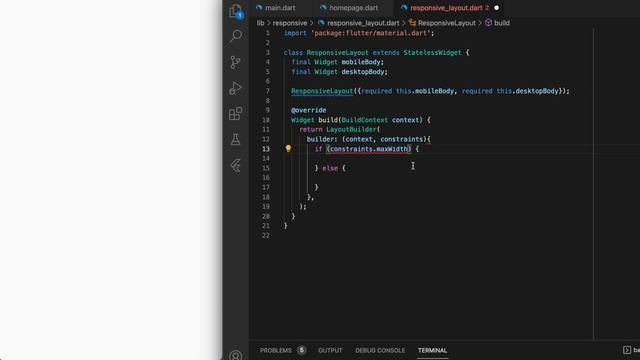Click 'StatelessWidget' on line 3

click(x=432, y=52)
